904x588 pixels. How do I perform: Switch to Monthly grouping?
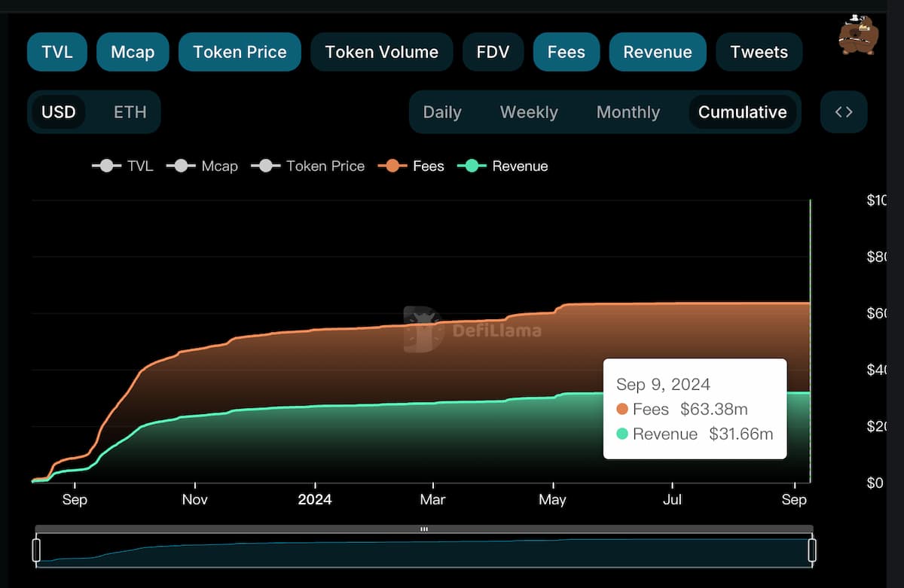(628, 112)
